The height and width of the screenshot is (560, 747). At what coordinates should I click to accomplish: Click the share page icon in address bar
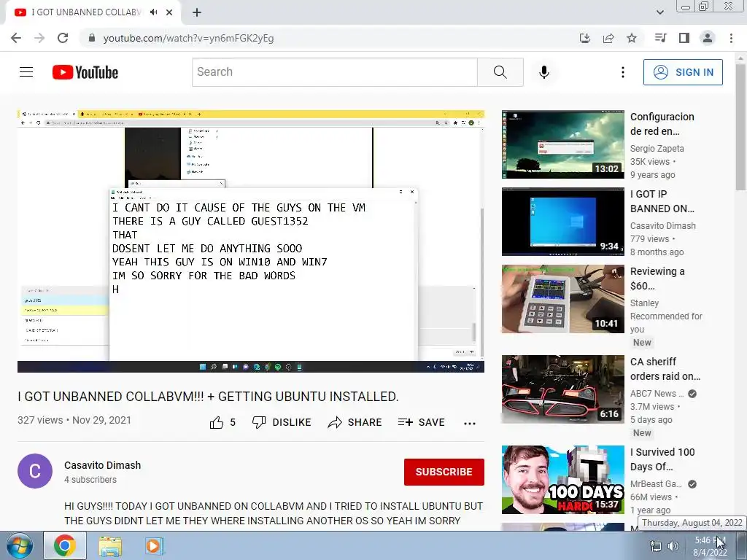point(608,38)
